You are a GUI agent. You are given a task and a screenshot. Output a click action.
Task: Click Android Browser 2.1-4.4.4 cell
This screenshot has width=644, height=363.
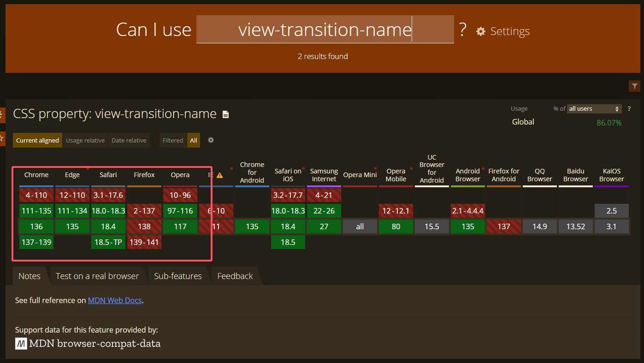pos(468,211)
